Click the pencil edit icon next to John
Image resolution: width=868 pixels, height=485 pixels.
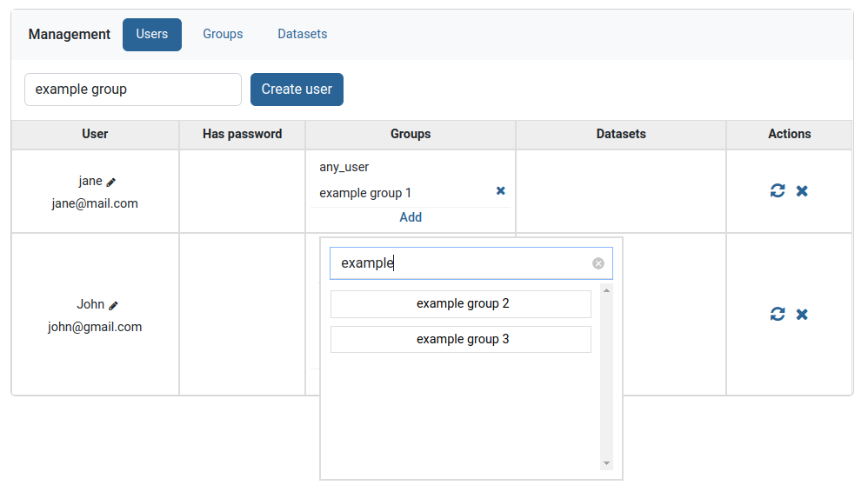coord(113,305)
